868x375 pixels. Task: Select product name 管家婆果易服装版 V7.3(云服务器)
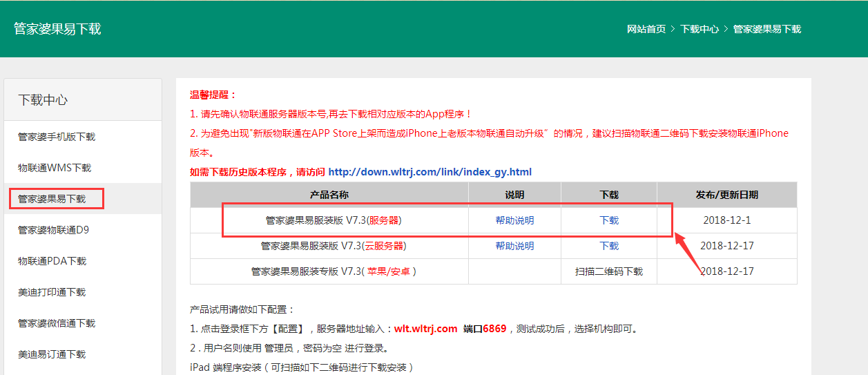pos(334,246)
